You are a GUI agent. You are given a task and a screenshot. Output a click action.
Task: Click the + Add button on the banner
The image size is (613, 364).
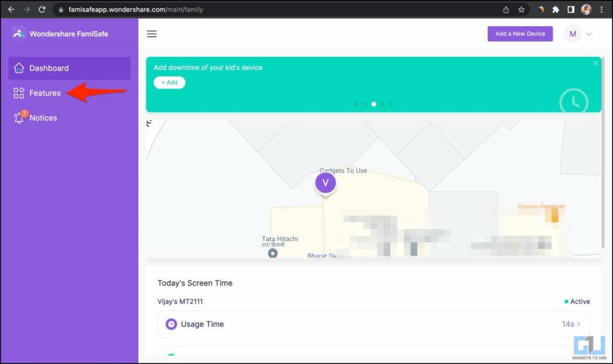pos(169,83)
